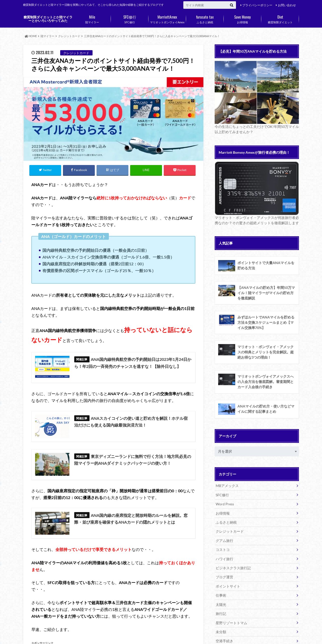Click the クレジットカード category tag
The image size is (322, 644).
pos(76,53)
